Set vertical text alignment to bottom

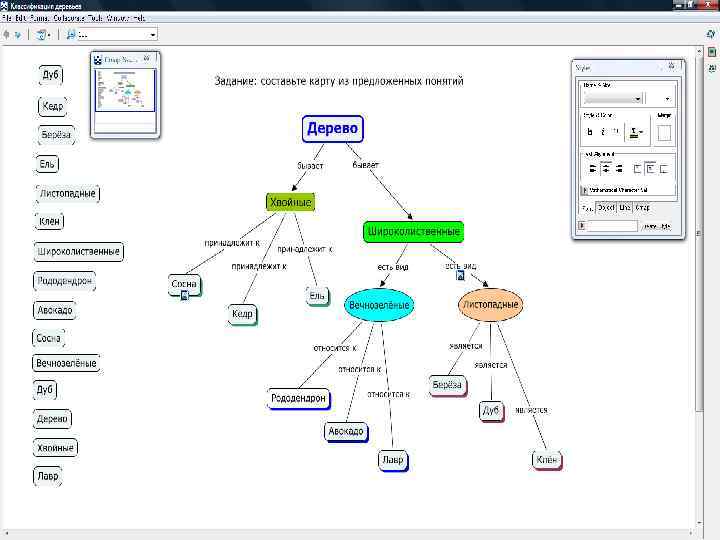click(664, 169)
